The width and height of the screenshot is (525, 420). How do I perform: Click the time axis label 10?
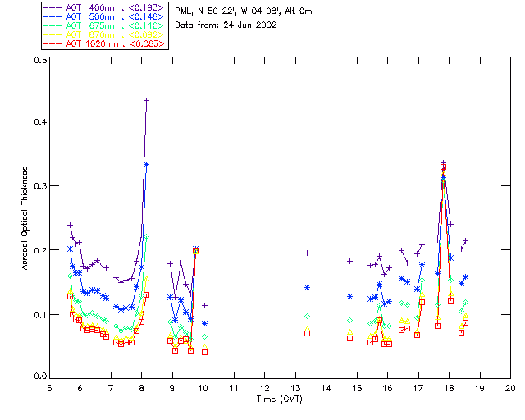click(x=203, y=388)
